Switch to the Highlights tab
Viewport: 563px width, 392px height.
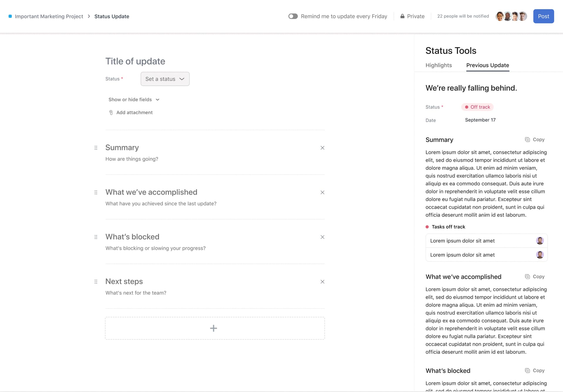point(438,65)
